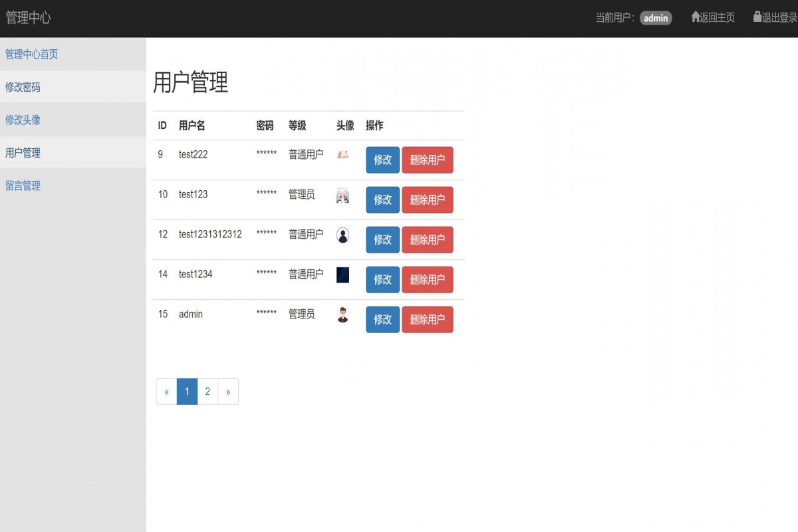Open page 2 of the user list
Screen dimensions: 798x532
207,392
